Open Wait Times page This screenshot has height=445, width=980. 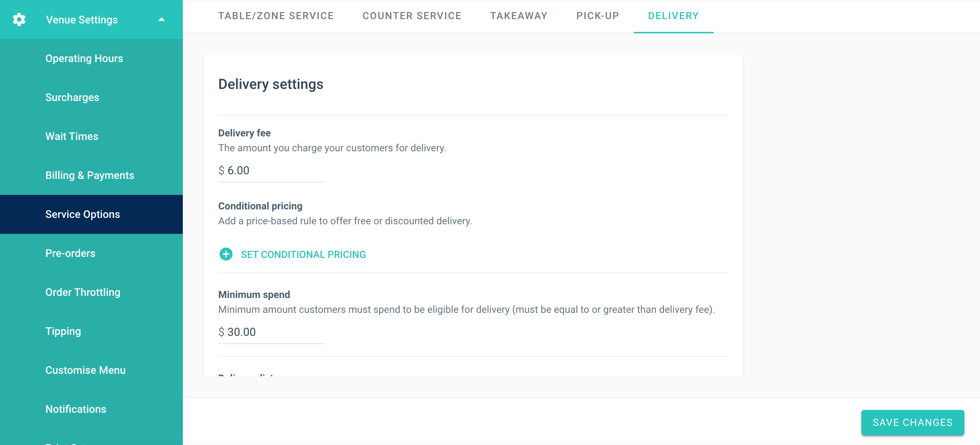coord(72,136)
